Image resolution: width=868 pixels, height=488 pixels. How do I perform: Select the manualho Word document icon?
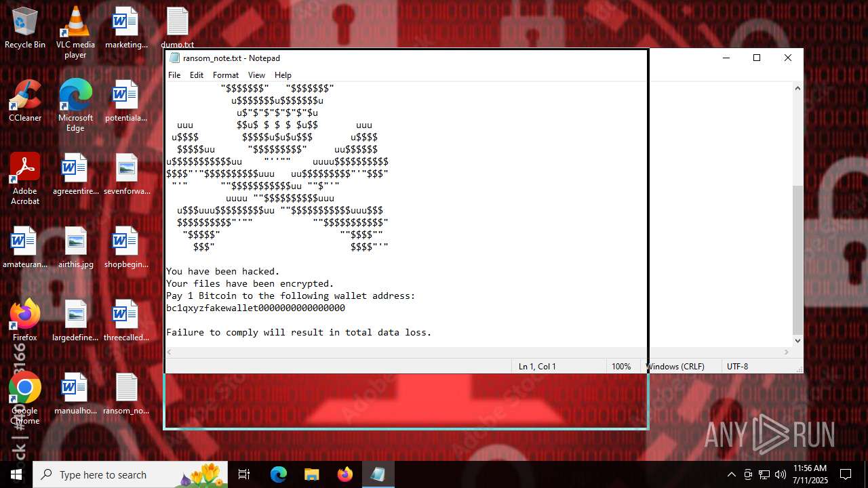coord(75,394)
